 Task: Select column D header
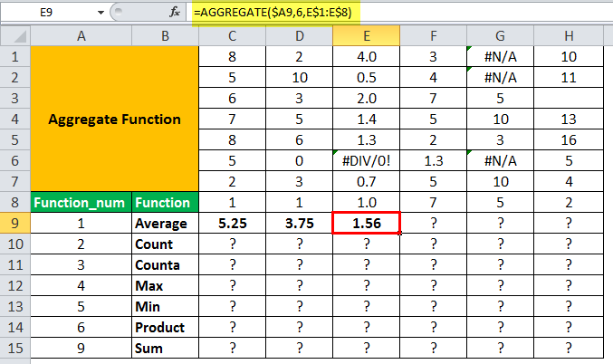click(x=300, y=36)
